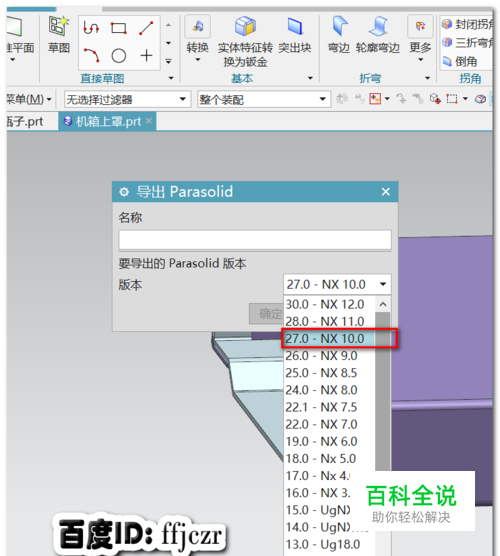The image size is (500, 556).
Task: Click the datum plane icon at left
Action: click(14, 26)
